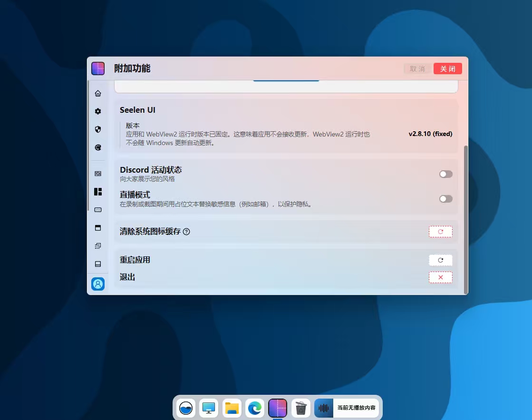Click the Seelen UI app icon in dock
This screenshot has width=532, height=420.
(278, 408)
